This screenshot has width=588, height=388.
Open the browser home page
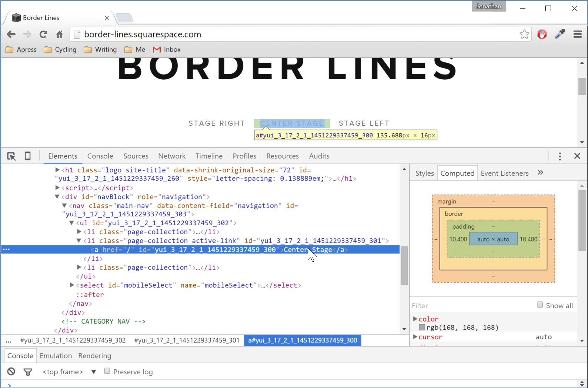[x=59, y=34]
